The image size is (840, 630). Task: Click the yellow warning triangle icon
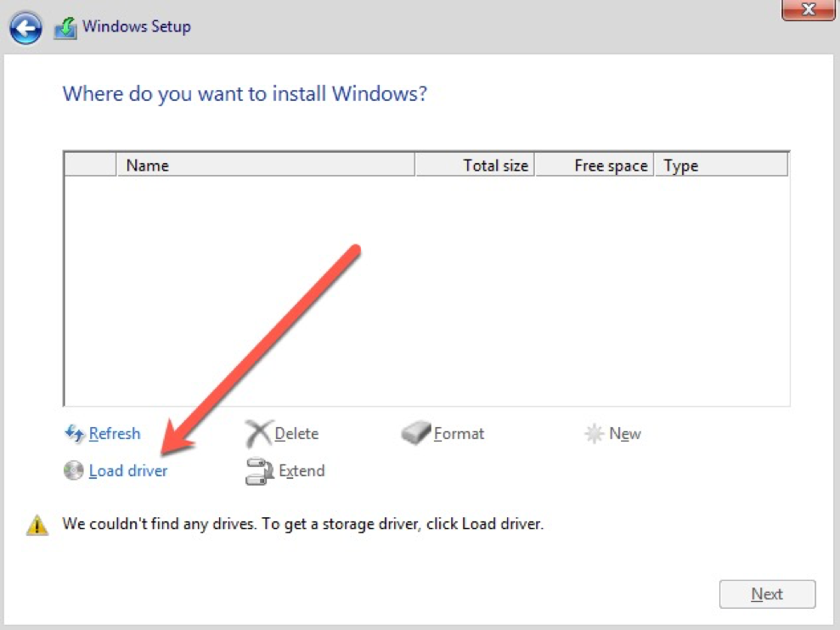pyautogui.click(x=37, y=525)
